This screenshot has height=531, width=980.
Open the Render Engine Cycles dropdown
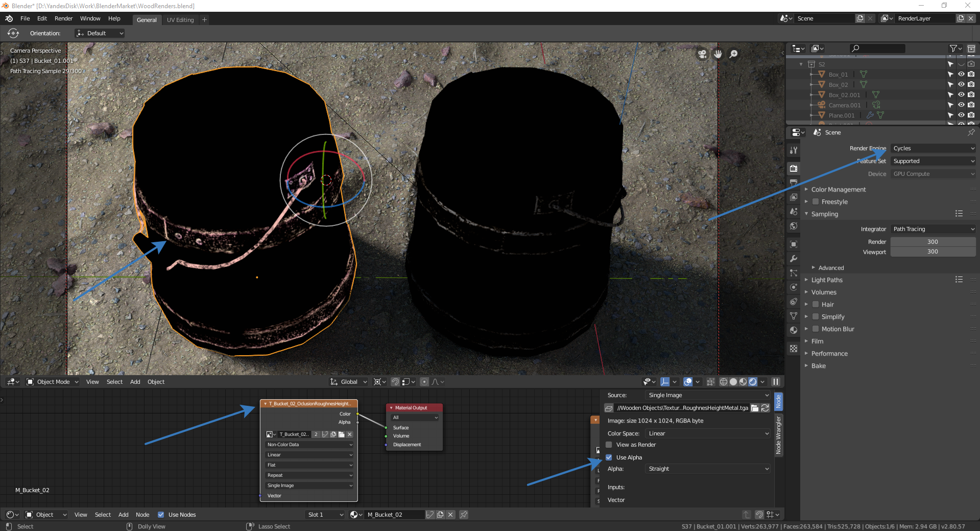pyautogui.click(x=933, y=148)
